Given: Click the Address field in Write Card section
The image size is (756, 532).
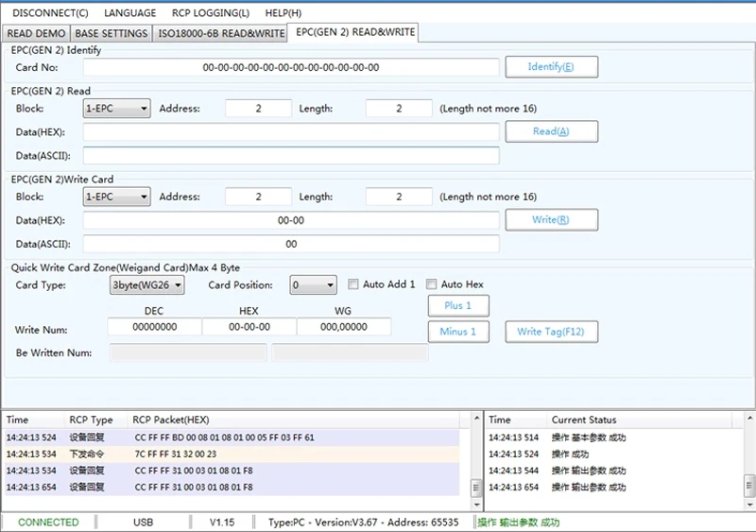Looking at the screenshot, I should coord(258,197).
